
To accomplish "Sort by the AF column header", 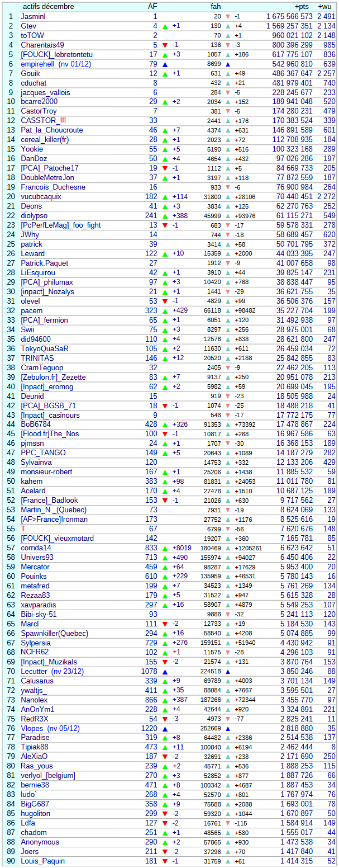I will point(152,7).
